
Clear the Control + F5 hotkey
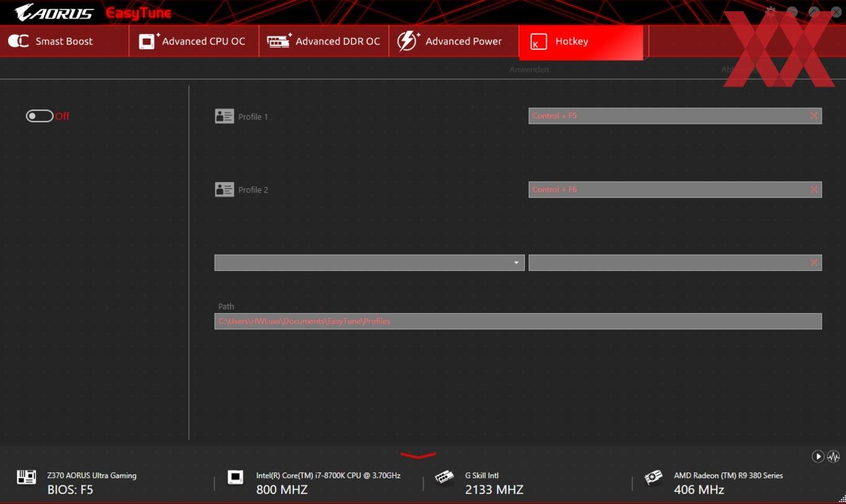click(x=814, y=116)
